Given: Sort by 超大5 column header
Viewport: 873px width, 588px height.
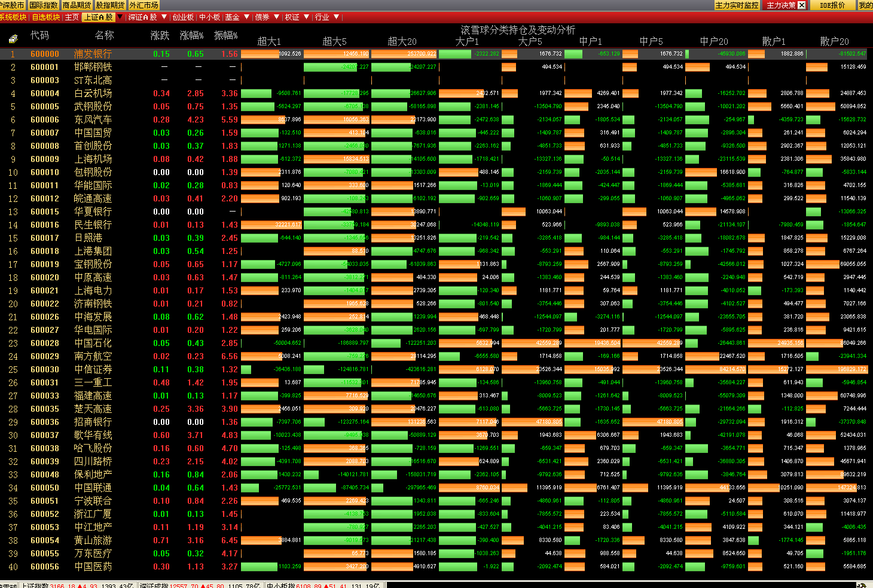Looking at the screenshot, I should coord(334,41).
